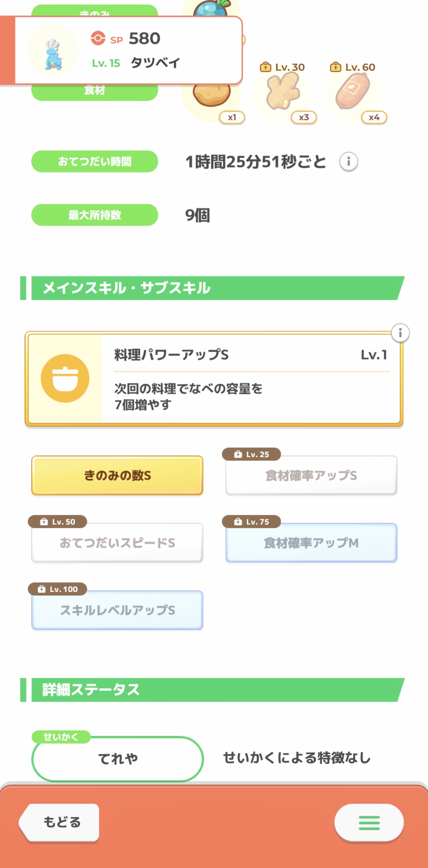The height and width of the screenshot is (868, 428).
Task: Tap the locked おてつだいスピードS sub skill
Action: click(x=117, y=543)
